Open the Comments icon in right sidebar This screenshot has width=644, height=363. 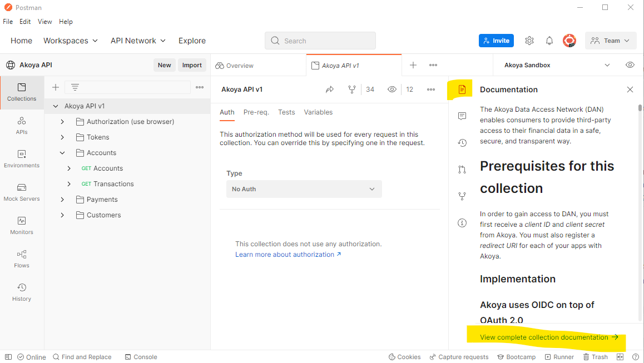(x=462, y=116)
